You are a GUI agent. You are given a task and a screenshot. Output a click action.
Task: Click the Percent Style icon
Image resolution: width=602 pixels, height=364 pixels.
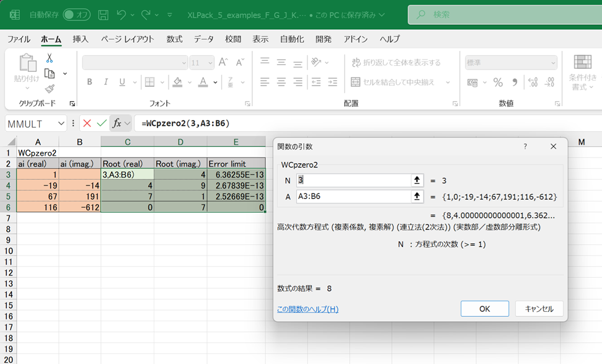[x=498, y=82]
